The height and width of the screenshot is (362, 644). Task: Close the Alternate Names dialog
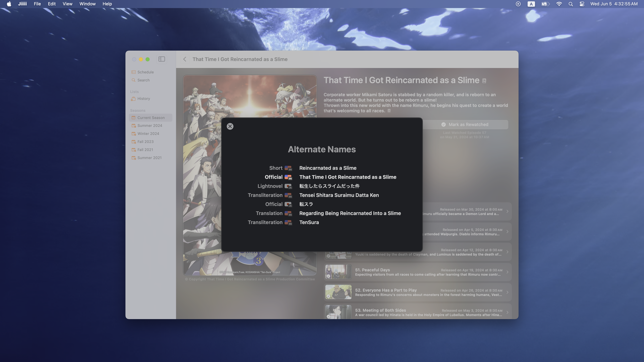(x=230, y=126)
